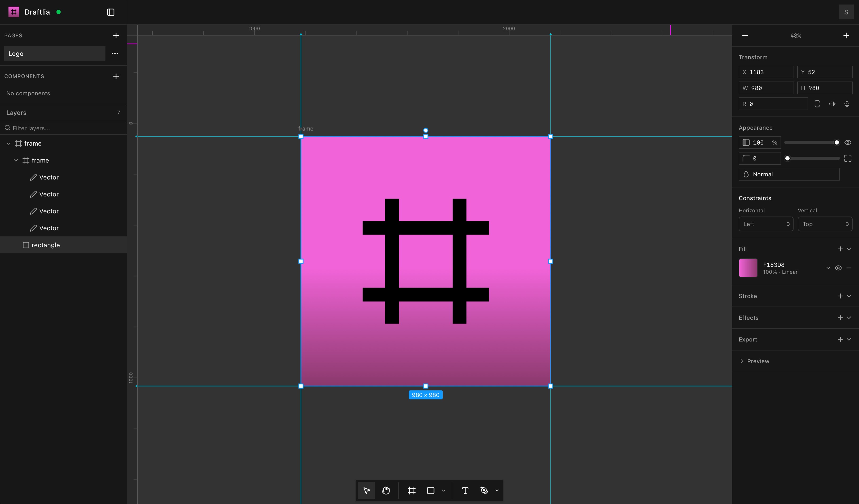Collapse the outer frame layer
The width and height of the screenshot is (859, 504).
click(8, 143)
